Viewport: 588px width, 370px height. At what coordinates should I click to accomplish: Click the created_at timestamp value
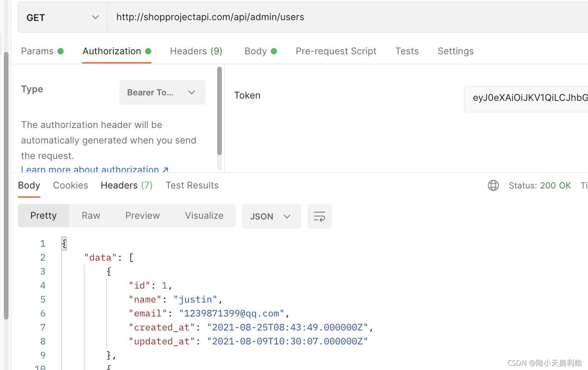[x=287, y=327]
